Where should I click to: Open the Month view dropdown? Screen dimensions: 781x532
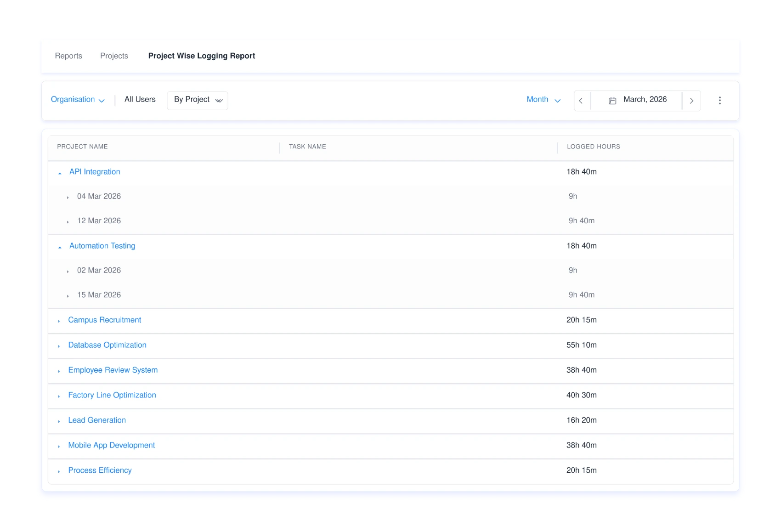click(543, 100)
